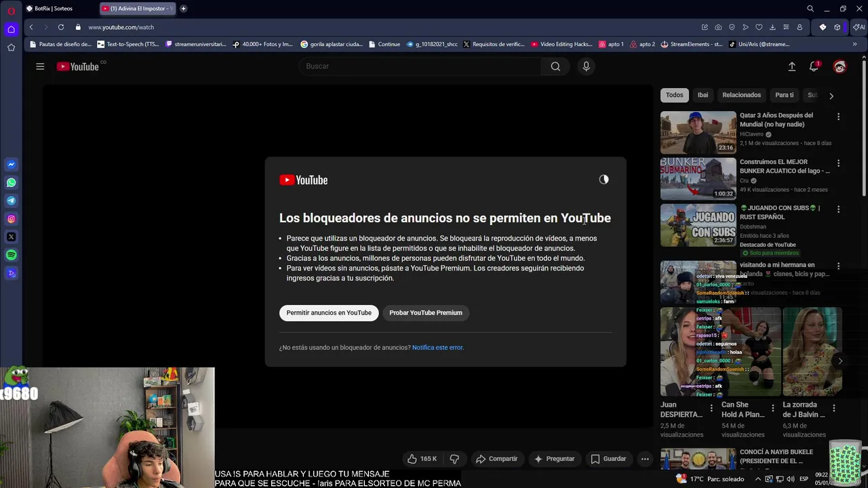Open options for Bunker Acuatico video
The width and height of the screenshot is (868, 488).
tap(838, 163)
